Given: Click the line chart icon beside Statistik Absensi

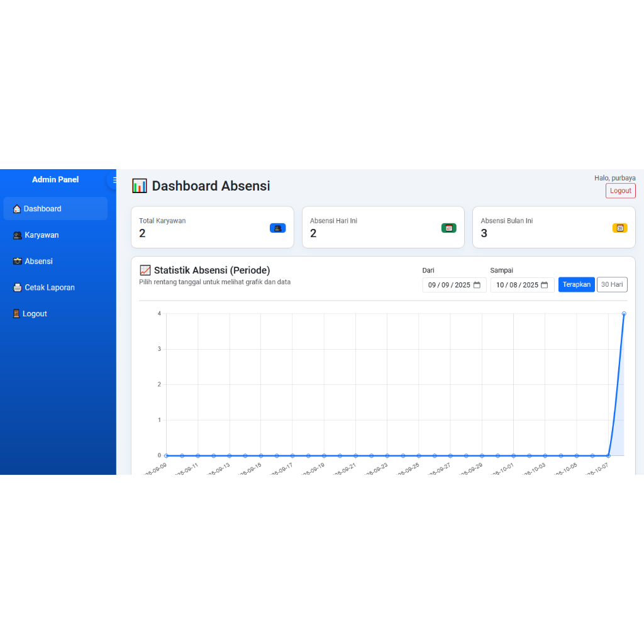Looking at the screenshot, I should click(x=145, y=270).
